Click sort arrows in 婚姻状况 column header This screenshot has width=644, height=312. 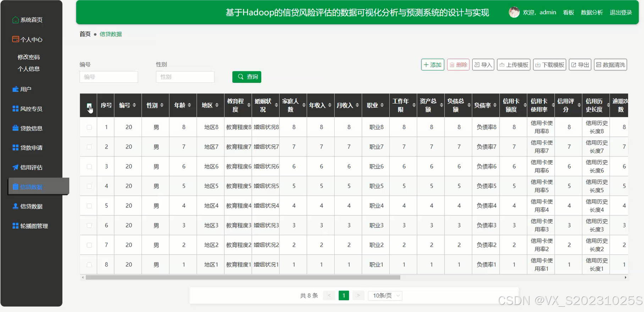pos(276,105)
